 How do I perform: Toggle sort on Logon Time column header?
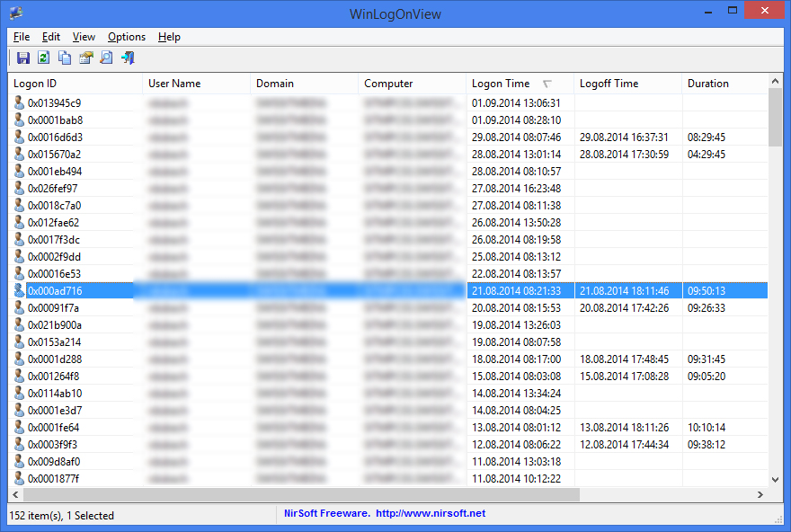pyautogui.click(x=520, y=84)
